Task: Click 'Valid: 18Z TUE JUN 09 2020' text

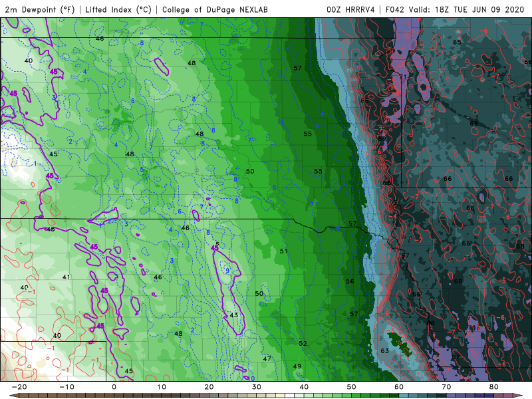Action: [x=467, y=9]
